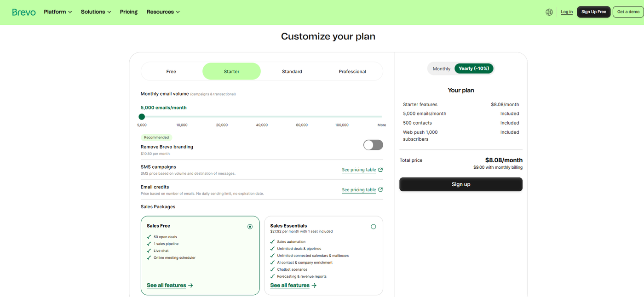This screenshot has width=644, height=297.
Task: Open SMS campaigns See pricing table link
Action: point(359,170)
